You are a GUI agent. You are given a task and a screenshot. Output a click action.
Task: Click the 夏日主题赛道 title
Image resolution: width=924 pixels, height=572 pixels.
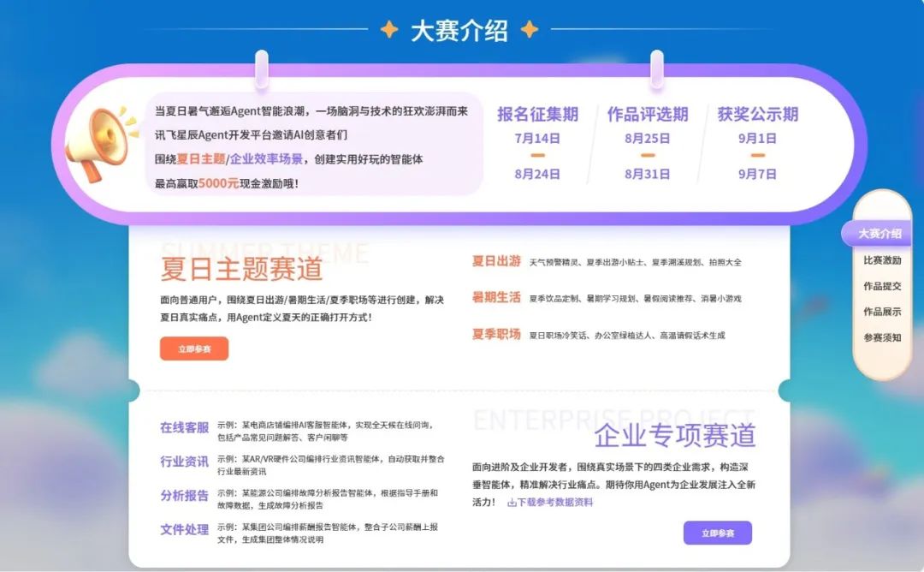(241, 269)
